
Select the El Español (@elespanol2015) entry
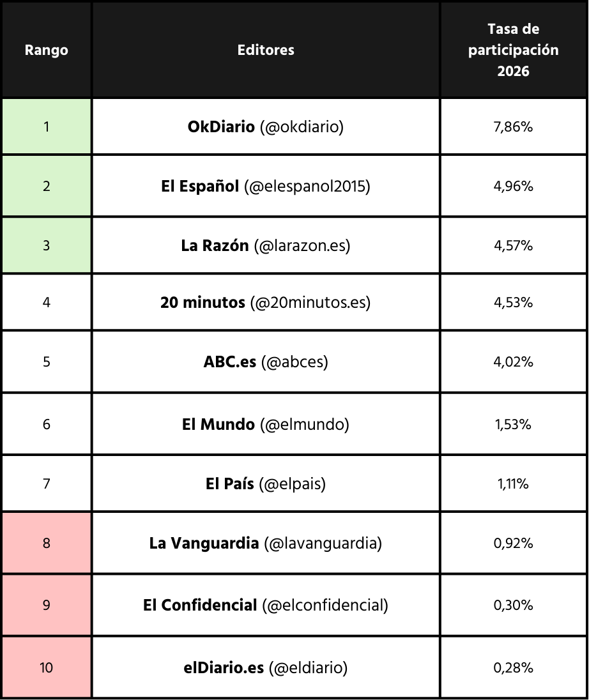click(x=266, y=186)
